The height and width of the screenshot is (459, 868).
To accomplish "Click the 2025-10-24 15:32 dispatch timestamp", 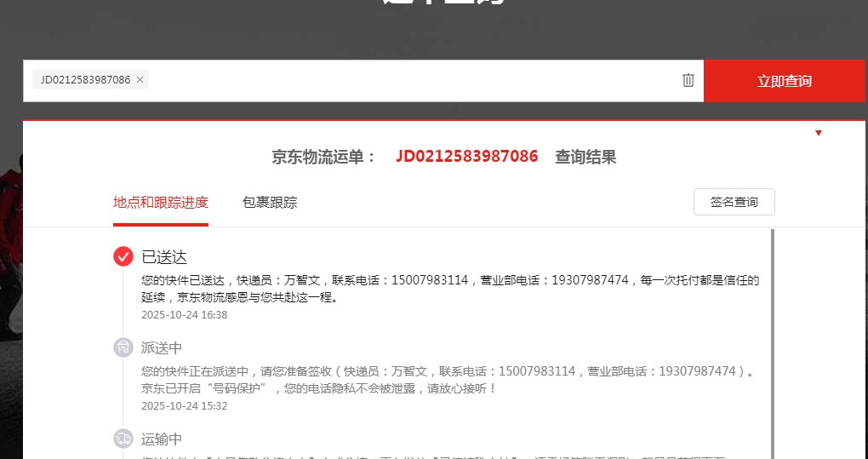I will (185, 405).
